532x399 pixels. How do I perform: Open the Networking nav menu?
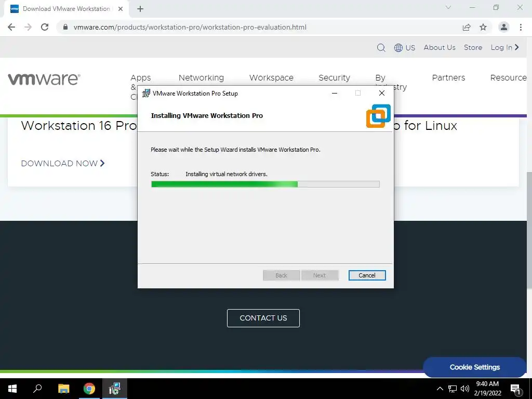(201, 78)
